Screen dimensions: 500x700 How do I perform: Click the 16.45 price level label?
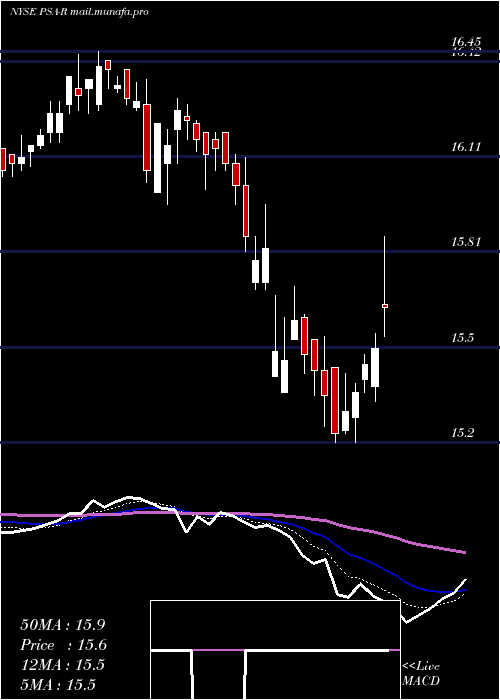coord(468,42)
